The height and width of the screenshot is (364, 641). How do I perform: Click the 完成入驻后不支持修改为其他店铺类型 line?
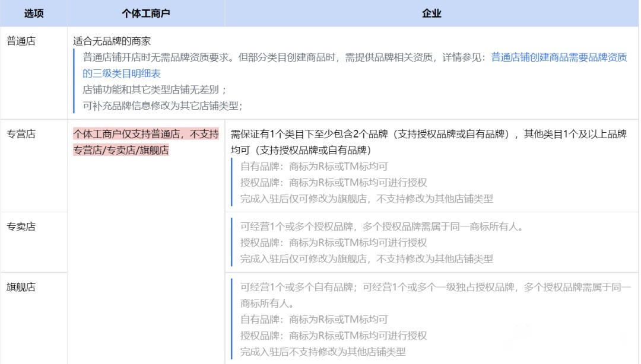pyautogui.click(x=323, y=352)
